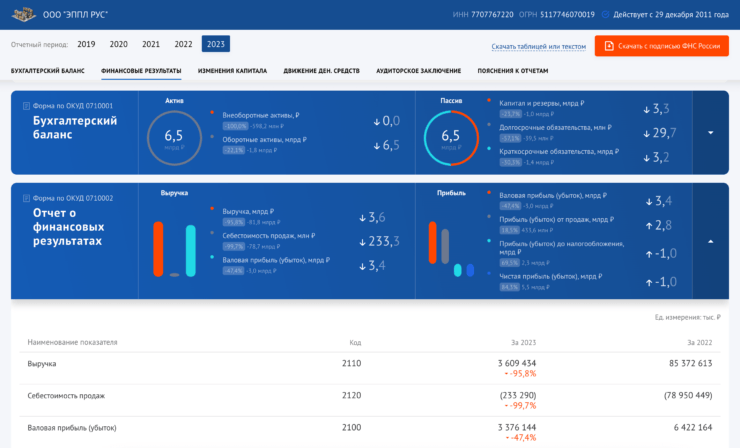The width and height of the screenshot is (740, 448).
Task: Select reporting year 2019
Action: point(86,44)
